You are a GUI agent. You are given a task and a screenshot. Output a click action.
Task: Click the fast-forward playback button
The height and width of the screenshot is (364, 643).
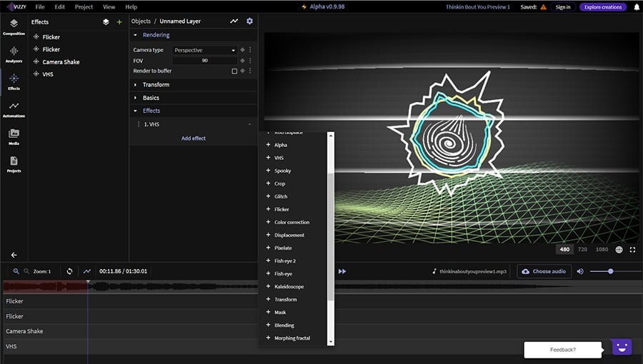coord(342,271)
